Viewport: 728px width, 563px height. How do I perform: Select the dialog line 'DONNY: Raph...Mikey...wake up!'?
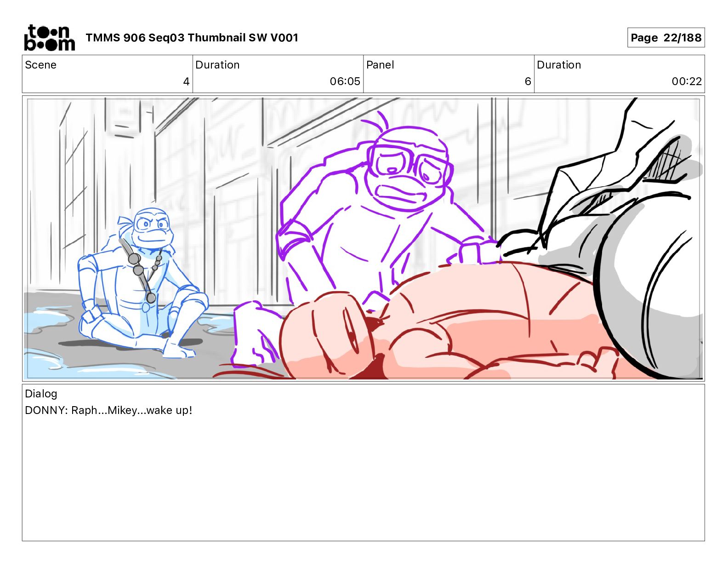[108, 410]
